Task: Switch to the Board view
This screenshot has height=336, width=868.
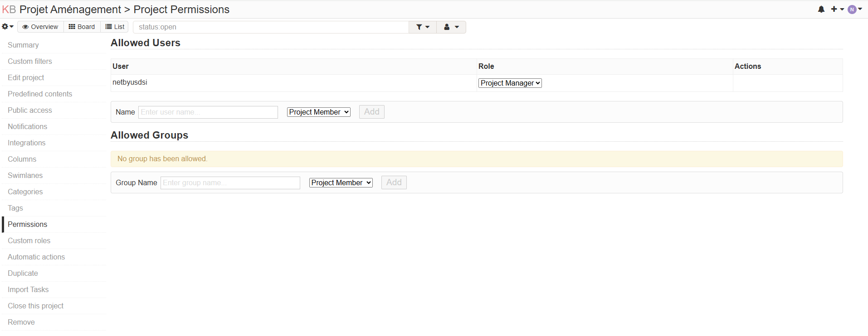Action: 82,27
